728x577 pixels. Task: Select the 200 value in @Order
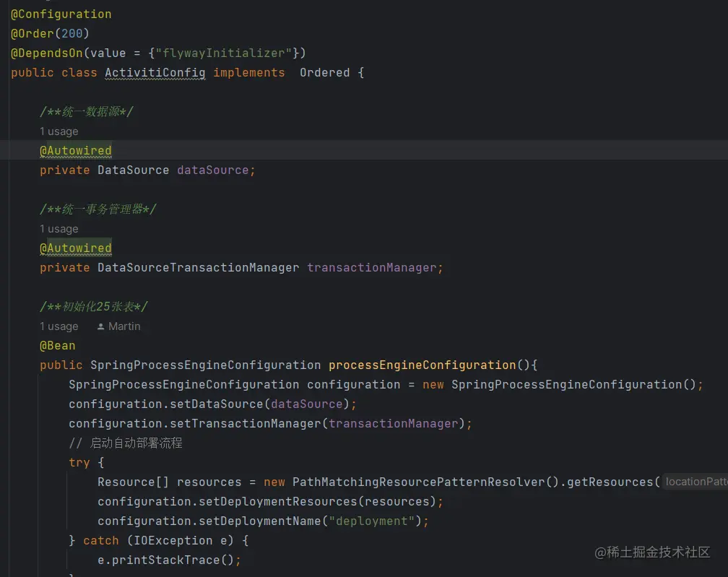coord(72,34)
